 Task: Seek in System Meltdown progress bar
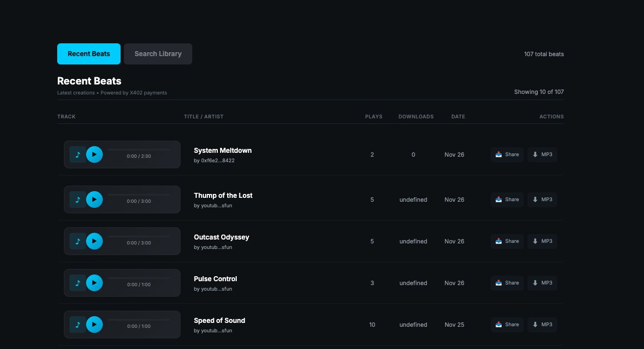click(139, 150)
